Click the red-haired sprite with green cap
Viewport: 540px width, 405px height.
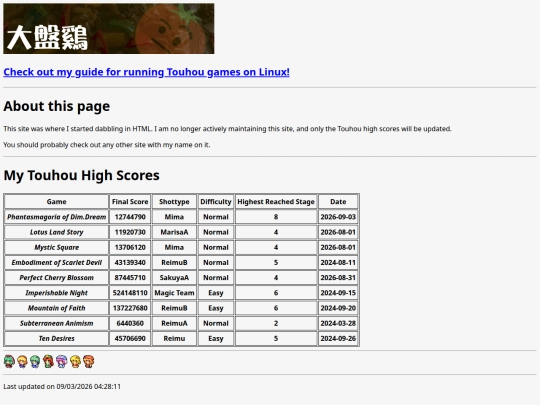(x=48, y=361)
